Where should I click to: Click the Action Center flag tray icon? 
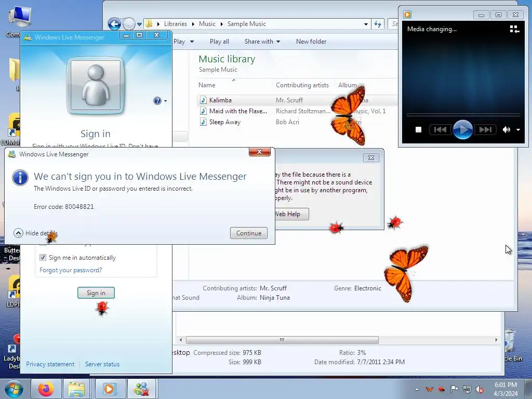coord(454,389)
